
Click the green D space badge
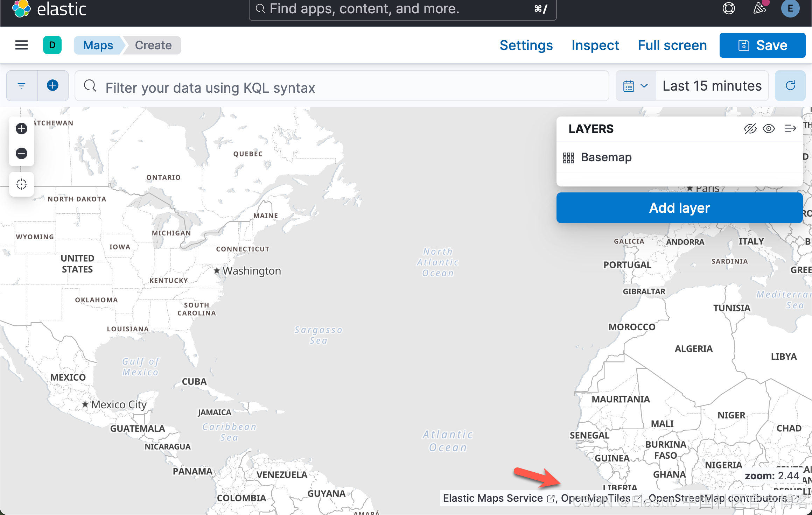tap(52, 45)
